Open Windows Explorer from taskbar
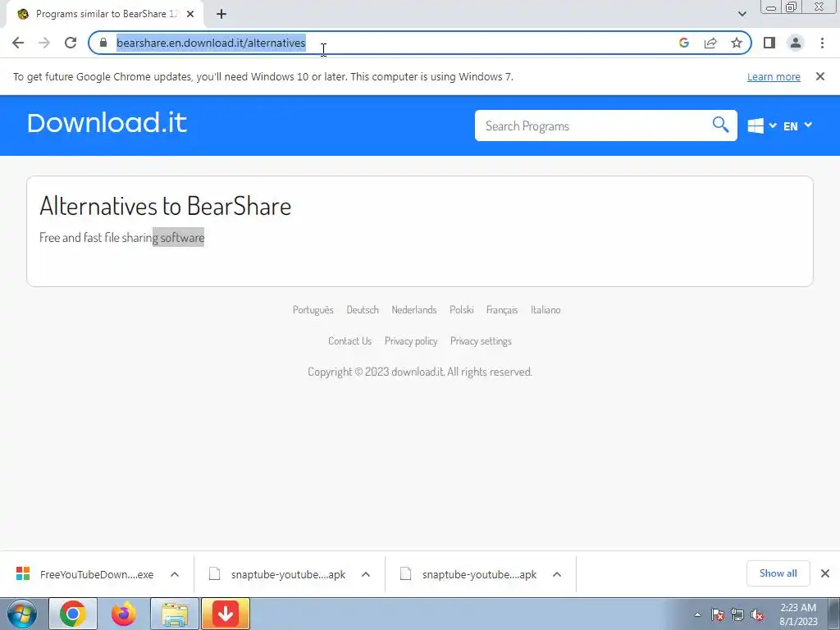This screenshot has height=630, width=840. [x=175, y=614]
